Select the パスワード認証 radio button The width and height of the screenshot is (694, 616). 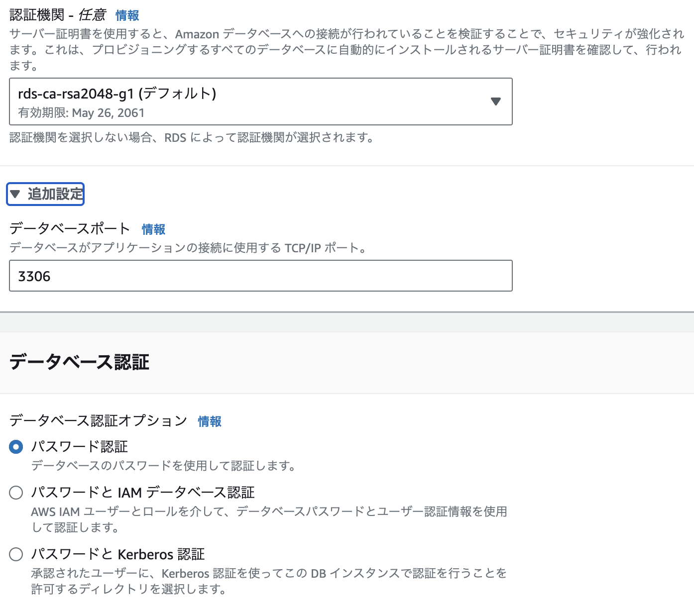pyautogui.click(x=15, y=447)
